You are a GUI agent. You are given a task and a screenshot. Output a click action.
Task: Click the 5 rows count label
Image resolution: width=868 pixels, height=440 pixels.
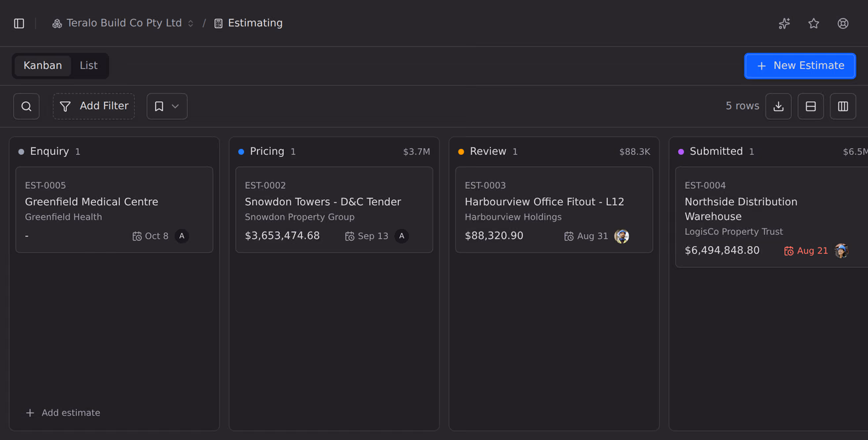[742, 106]
